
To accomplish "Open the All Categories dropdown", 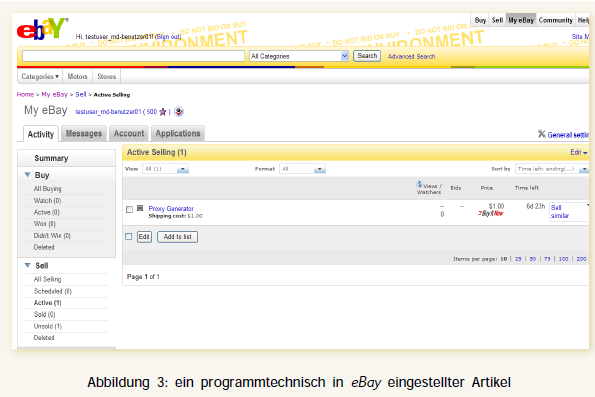I will click(299, 56).
